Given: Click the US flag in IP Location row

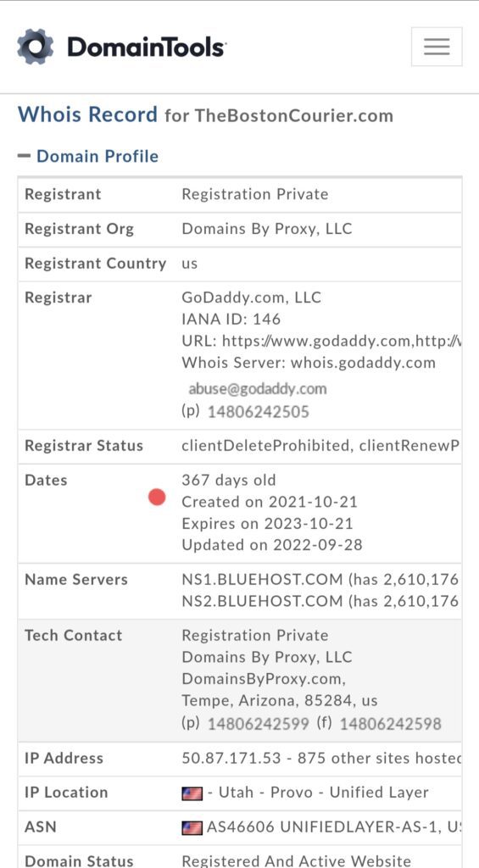Looking at the screenshot, I should coord(192,793).
